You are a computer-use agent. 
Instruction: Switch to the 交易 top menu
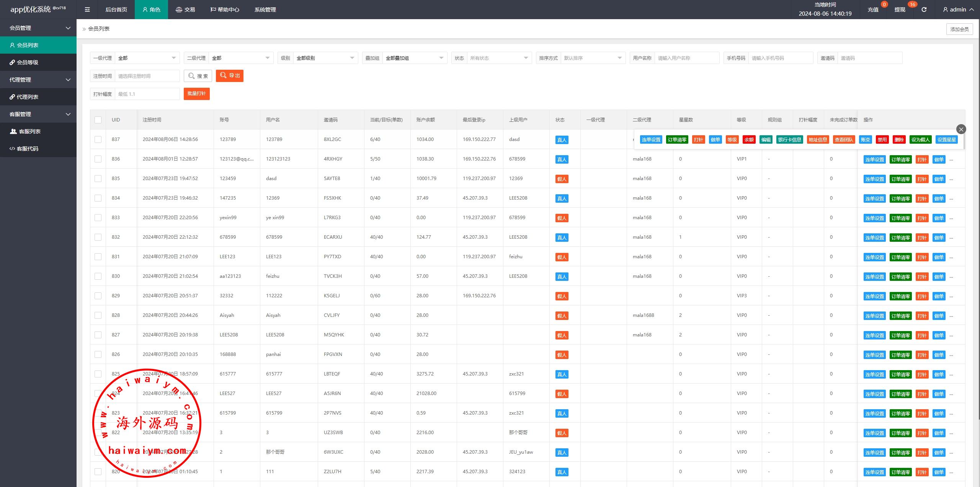pyautogui.click(x=185, y=10)
